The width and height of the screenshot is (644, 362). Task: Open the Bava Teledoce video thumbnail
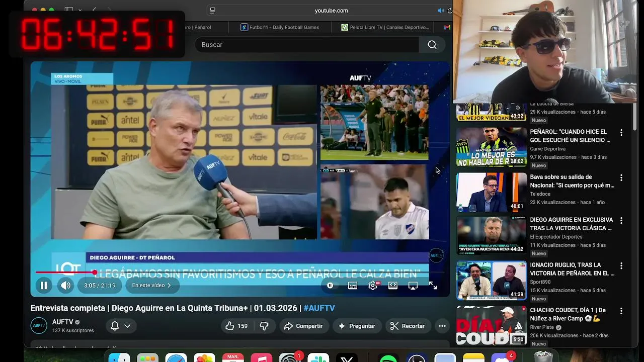(492, 192)
